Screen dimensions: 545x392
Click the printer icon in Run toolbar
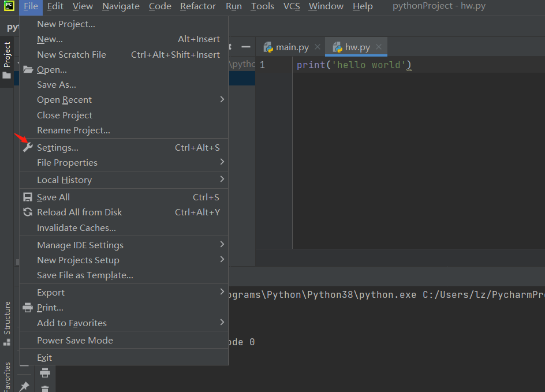point(45,373)
